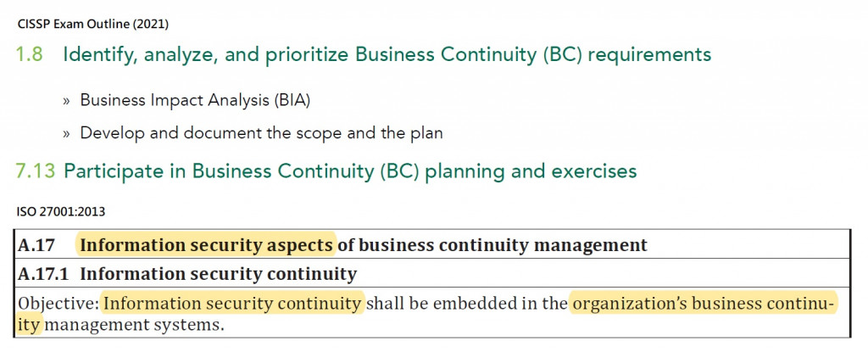Screen dimensions: 868x352
Task: Select the 1.8 section number
Action: coord(30,54)
